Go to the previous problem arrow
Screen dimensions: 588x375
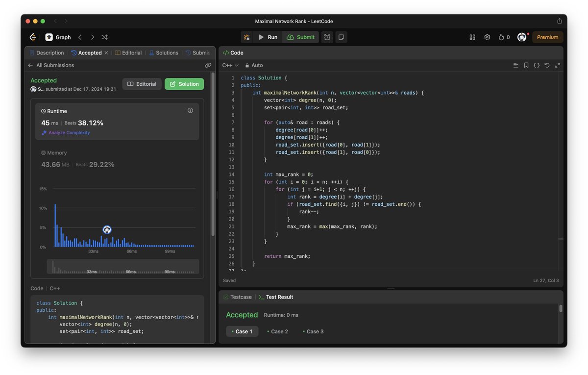(80, 37)
